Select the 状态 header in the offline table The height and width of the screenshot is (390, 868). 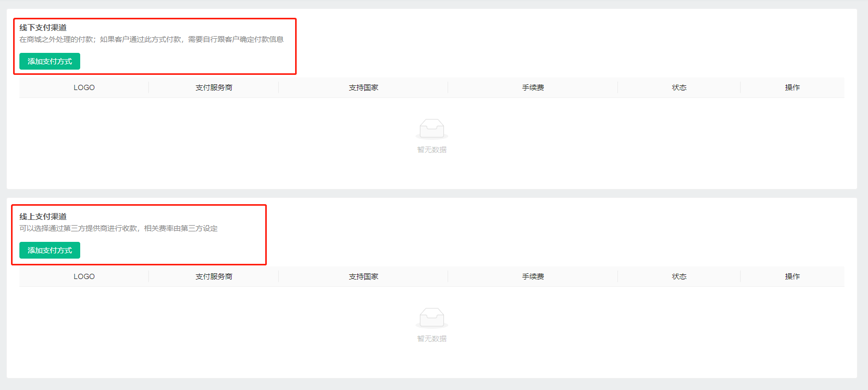679,87
